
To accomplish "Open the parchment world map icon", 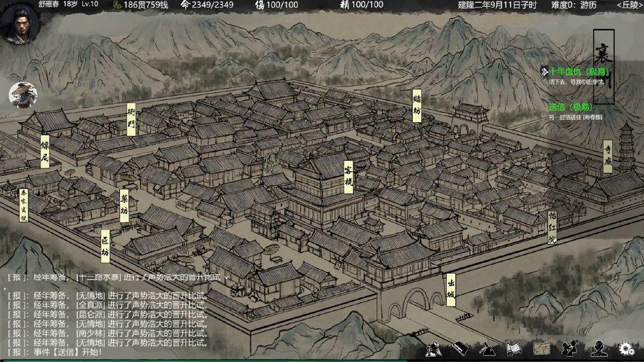I will pos(541,348).
